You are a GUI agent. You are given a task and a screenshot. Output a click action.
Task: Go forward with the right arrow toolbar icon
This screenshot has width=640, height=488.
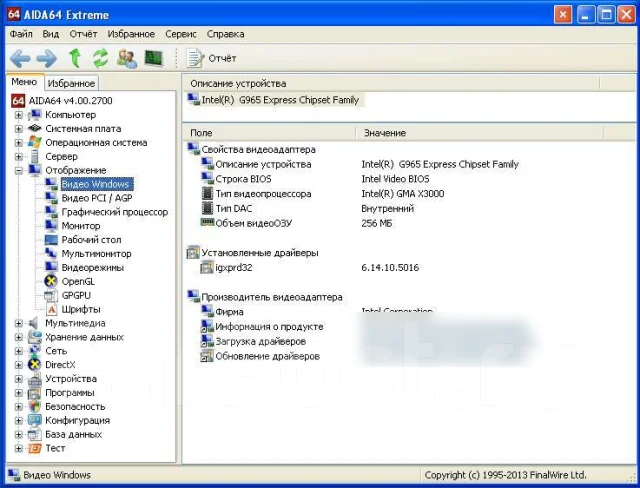pyautogui.click(x=47, y=58)
